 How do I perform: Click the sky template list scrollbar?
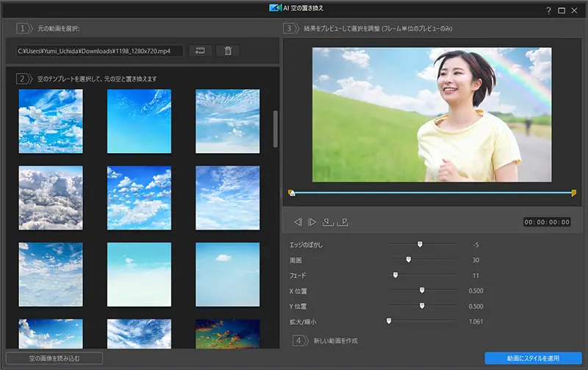click(276, 129)
